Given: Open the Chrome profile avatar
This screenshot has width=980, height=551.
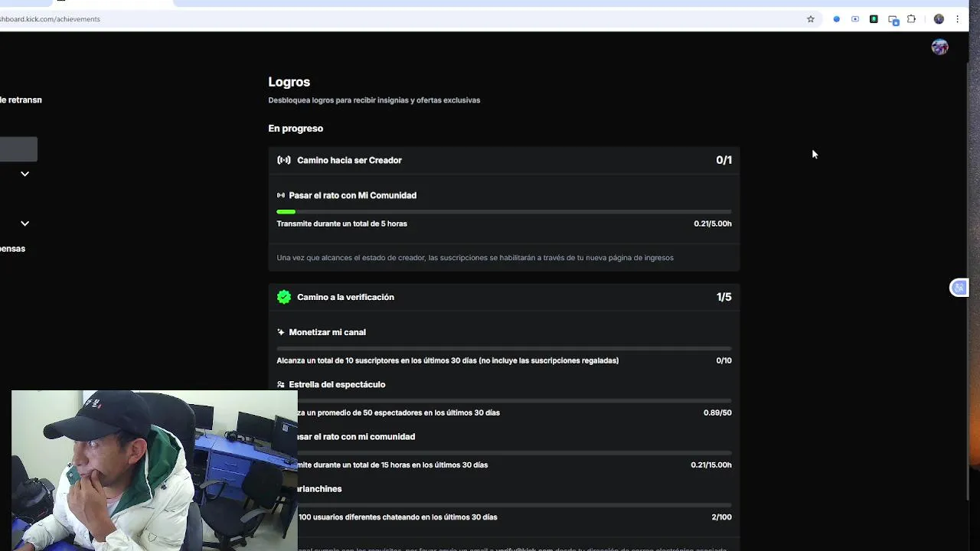Looking at the screenshot, I should 939,19.
